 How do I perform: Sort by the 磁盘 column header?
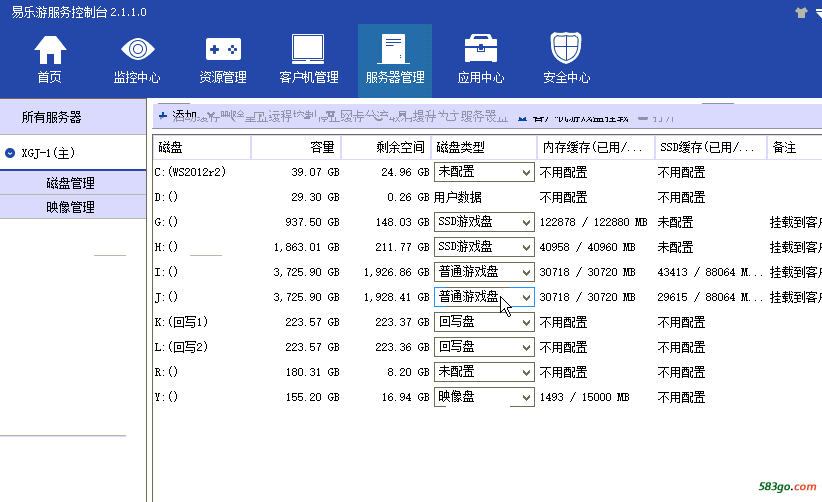click(x=202, y=147)
